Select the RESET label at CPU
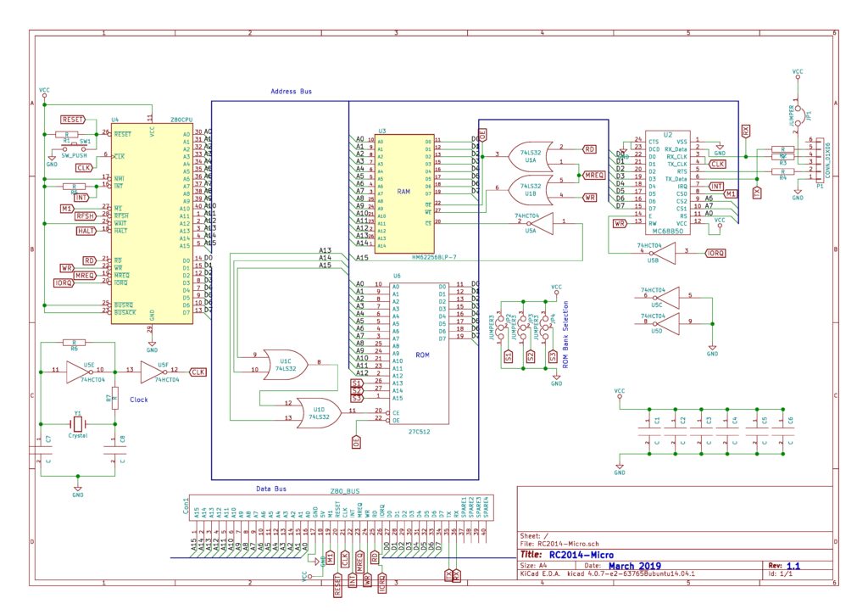 click(73, 120)
